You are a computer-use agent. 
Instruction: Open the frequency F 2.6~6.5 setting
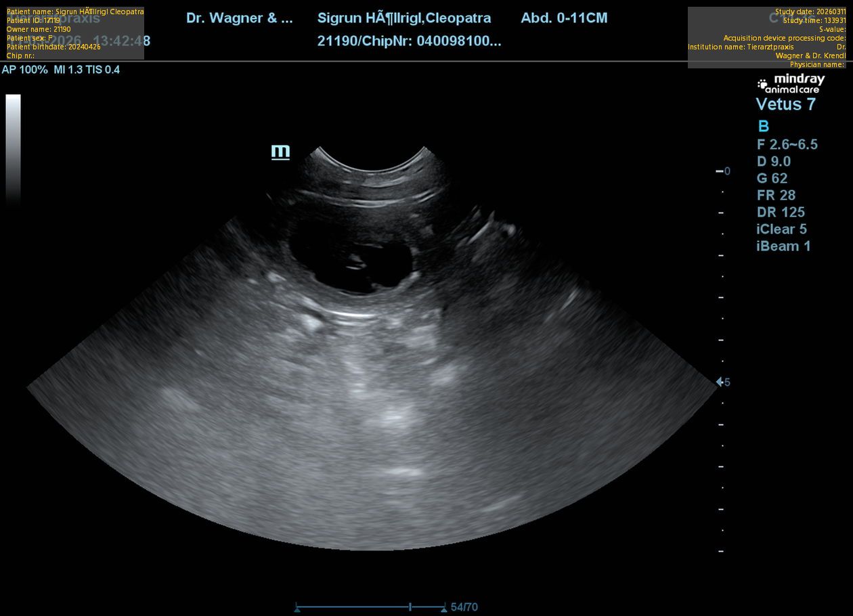click(x=787, y=144)
